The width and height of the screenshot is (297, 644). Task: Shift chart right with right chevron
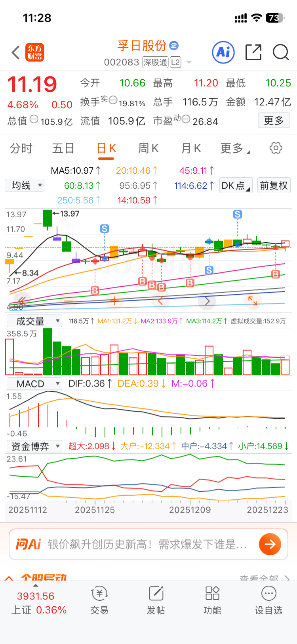207,301
